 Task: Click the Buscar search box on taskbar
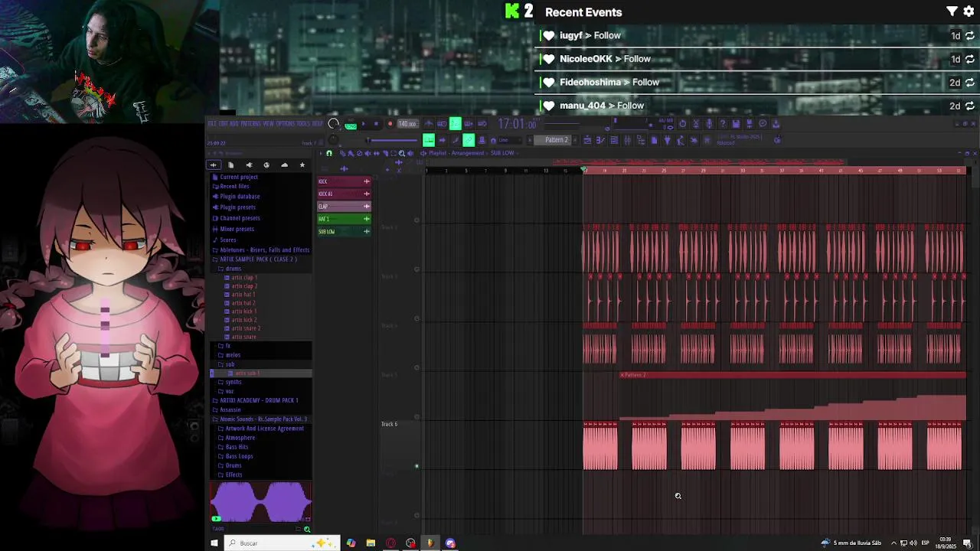(281, 543)
